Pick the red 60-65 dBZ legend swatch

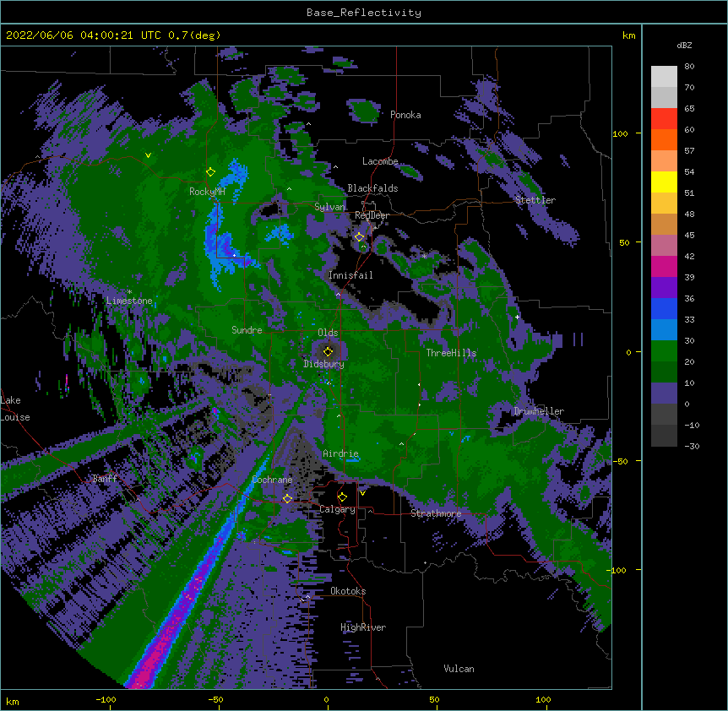(x=664, y=119)
